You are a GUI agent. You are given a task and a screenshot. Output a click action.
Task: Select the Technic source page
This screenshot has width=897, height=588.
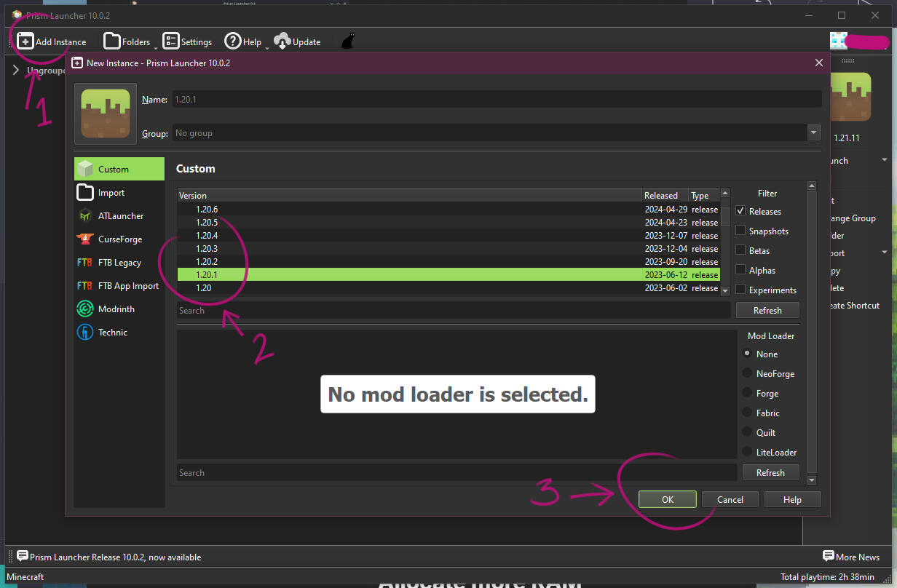[119, 332]
